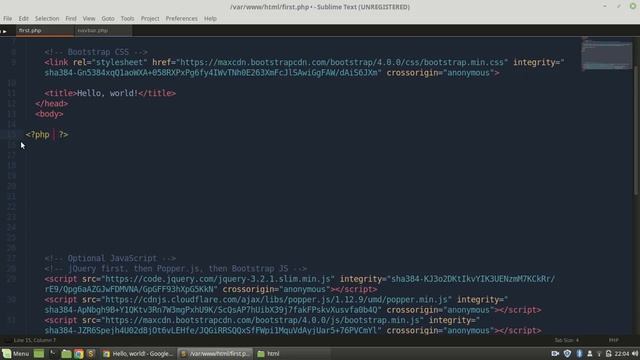
Task: Open the Edit menu
Action: pos(23,18)
